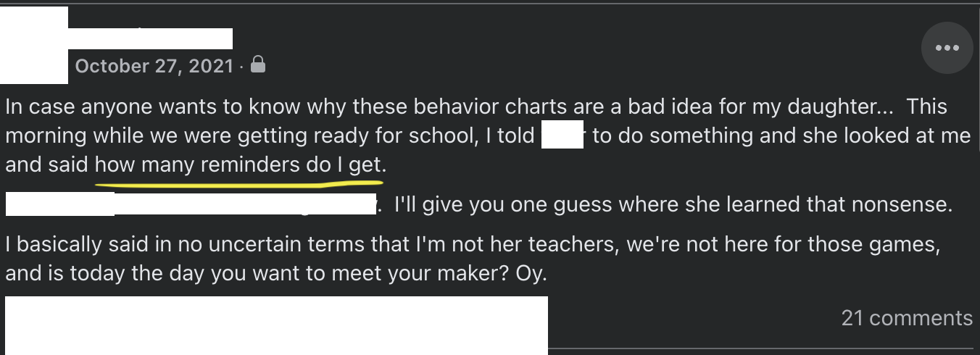This screenshot has height=355, width=980.
Task: Click the redacted profile picture at top left
Action: click(34, 45)
